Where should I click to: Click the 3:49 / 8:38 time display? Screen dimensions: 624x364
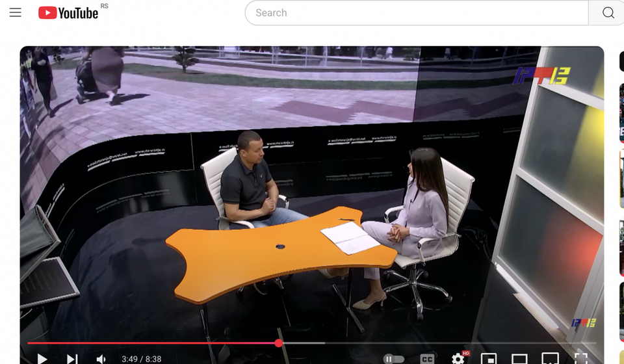point(141,359)
